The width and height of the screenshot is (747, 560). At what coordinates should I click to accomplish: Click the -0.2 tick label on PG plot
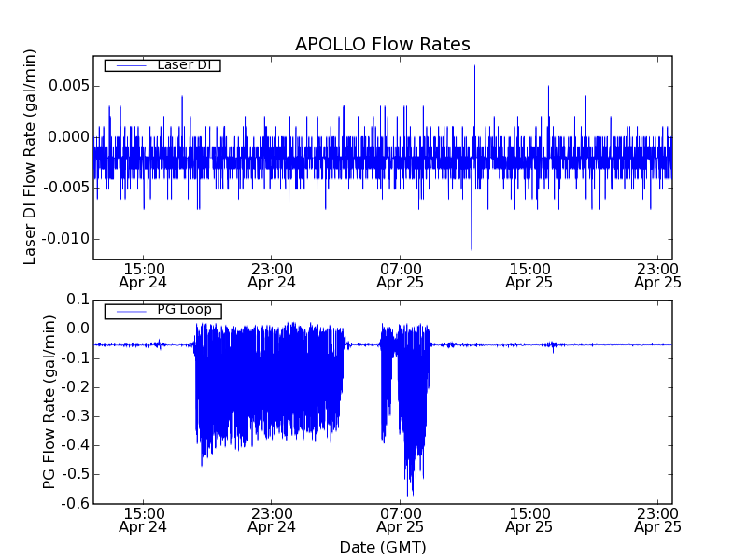click(x=76, y=386)
